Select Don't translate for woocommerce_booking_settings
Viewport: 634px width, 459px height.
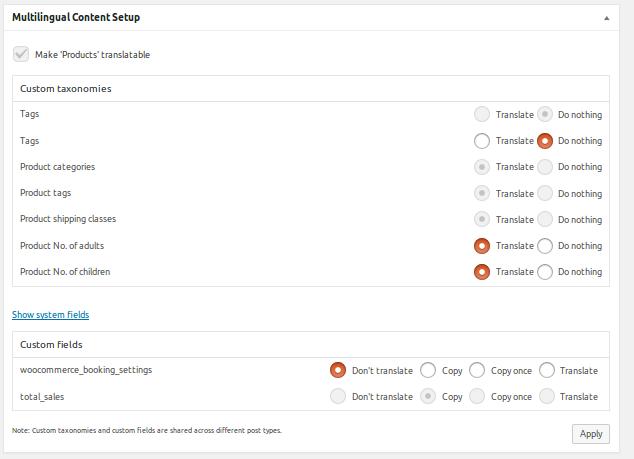pyautogui.click(x=338, y=370)
